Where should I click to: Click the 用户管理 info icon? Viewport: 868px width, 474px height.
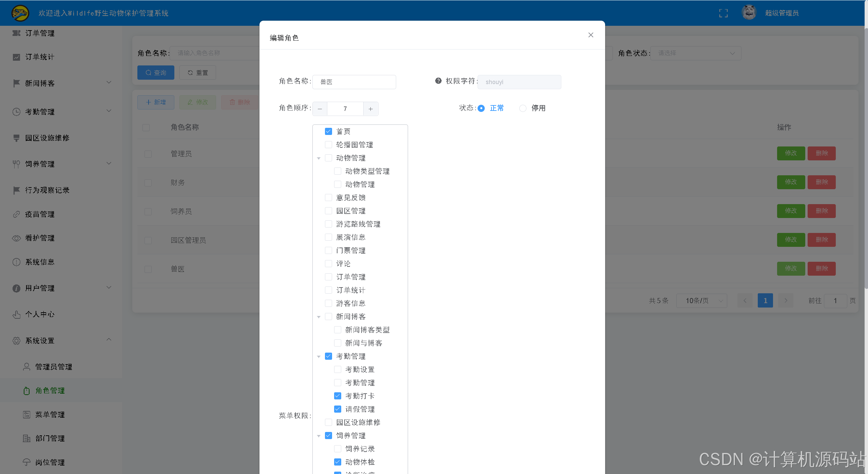(x=16, y=288)
